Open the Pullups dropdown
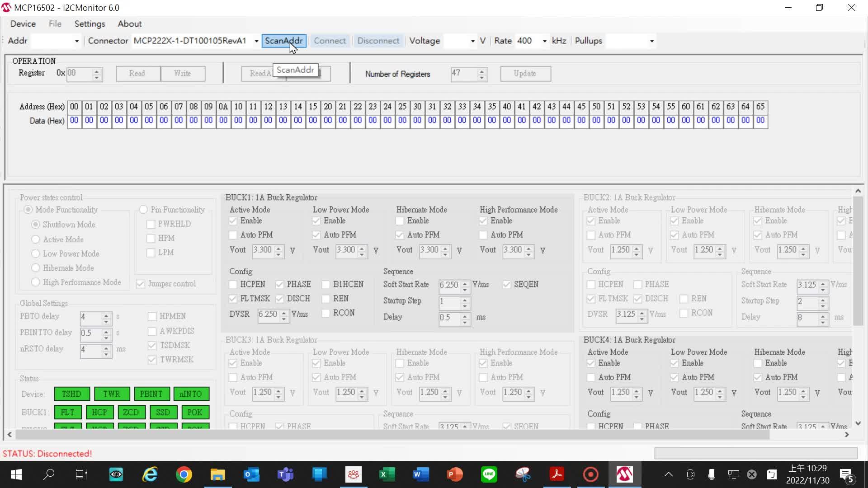The height and width of the screenshot is (488, 868). click(651, 41)
